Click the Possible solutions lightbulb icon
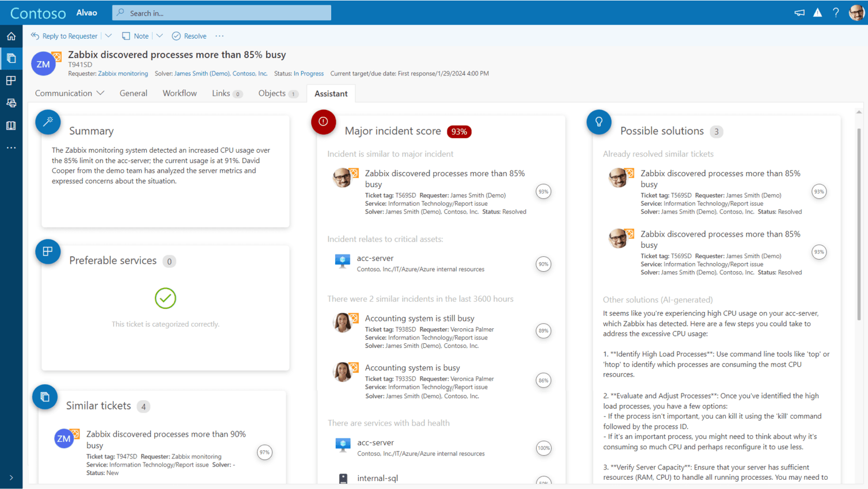The image size is (868, 489). coord(598,122)
